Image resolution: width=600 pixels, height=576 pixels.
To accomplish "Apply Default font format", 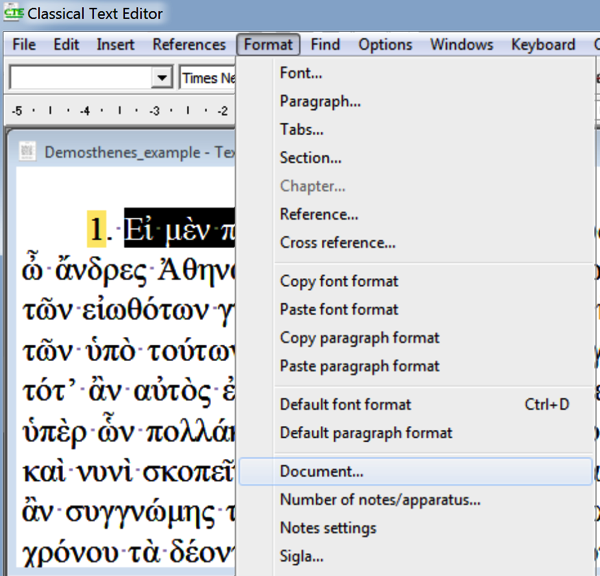I will coord(345,404).
